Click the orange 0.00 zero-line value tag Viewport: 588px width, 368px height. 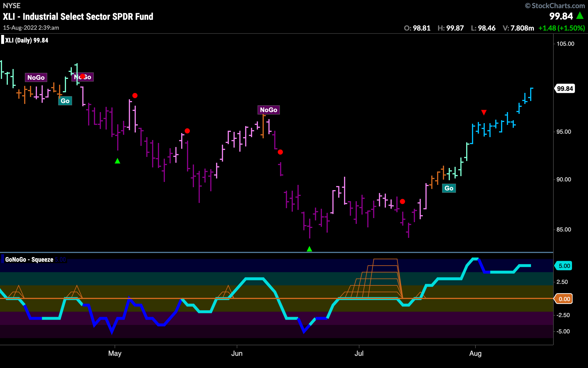coord(564,299)
